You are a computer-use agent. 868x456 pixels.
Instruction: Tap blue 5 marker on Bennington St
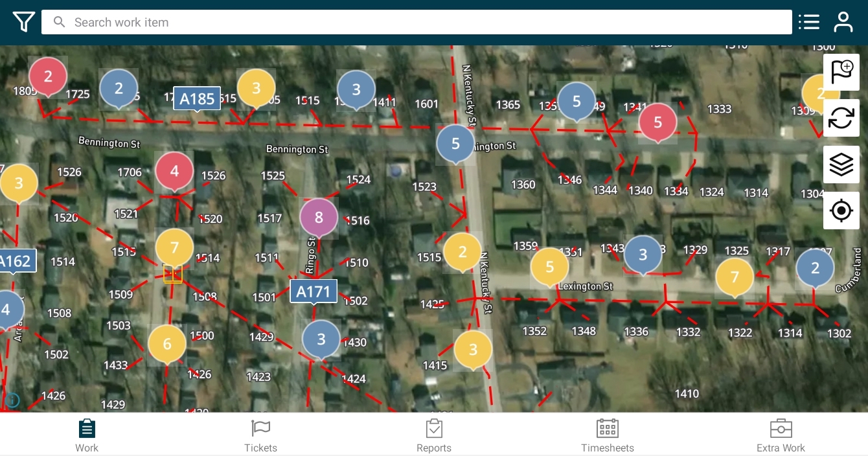[455, 144]
